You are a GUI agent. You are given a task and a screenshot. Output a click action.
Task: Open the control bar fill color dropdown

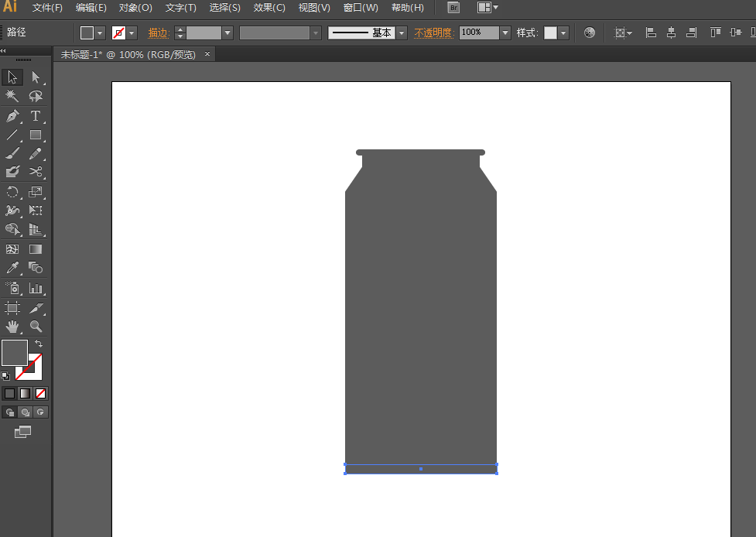(x=100, y=32)
